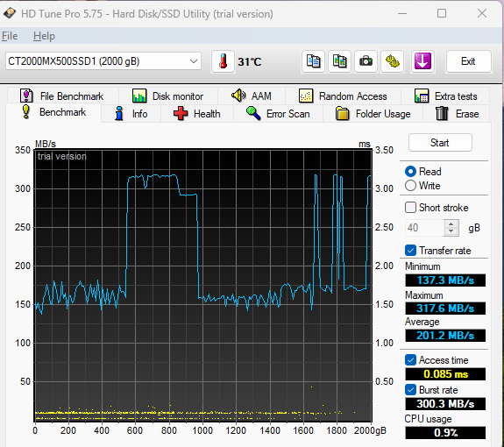Image resolution: width=504 pixels, height=447 pixels.
Task: Click the HD Tune Pro title bar icon
Action: pos(10,13)
